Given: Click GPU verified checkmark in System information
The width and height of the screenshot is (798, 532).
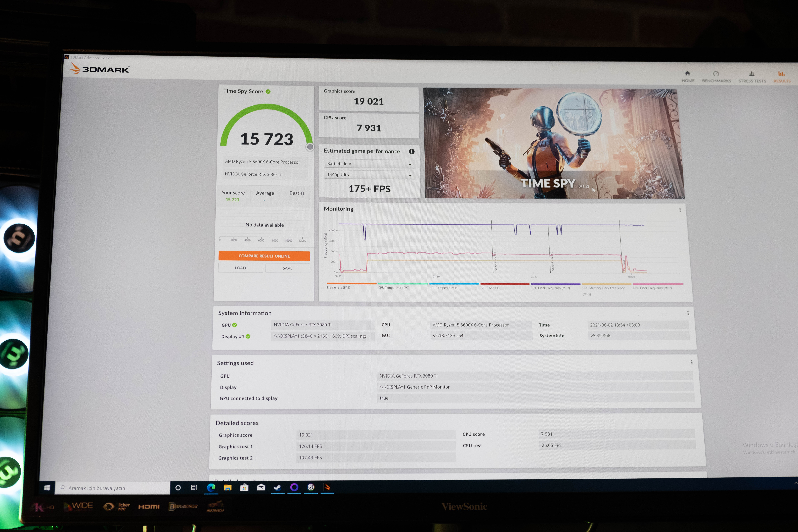Looking at the screenshot, I should coord(234,325).
